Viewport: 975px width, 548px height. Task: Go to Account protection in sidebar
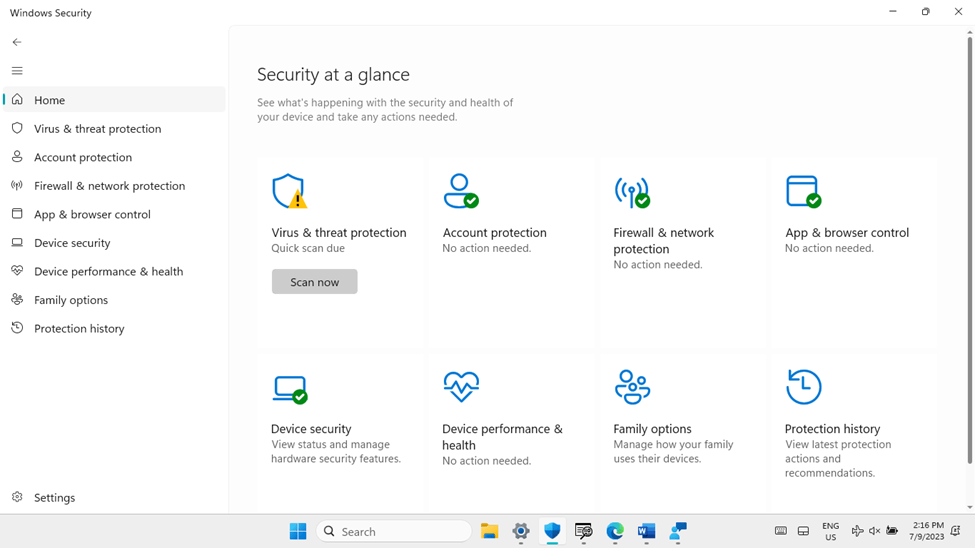click(114, 157)
